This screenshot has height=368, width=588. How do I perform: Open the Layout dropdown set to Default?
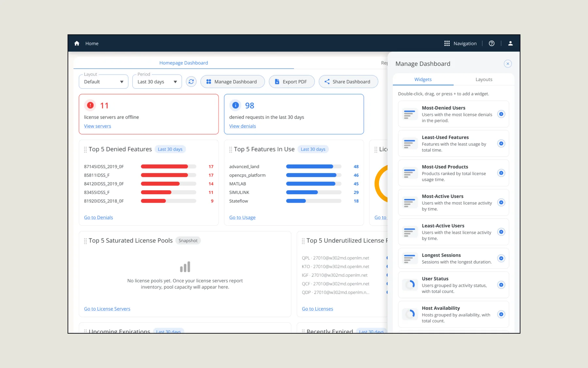(104, 81)
